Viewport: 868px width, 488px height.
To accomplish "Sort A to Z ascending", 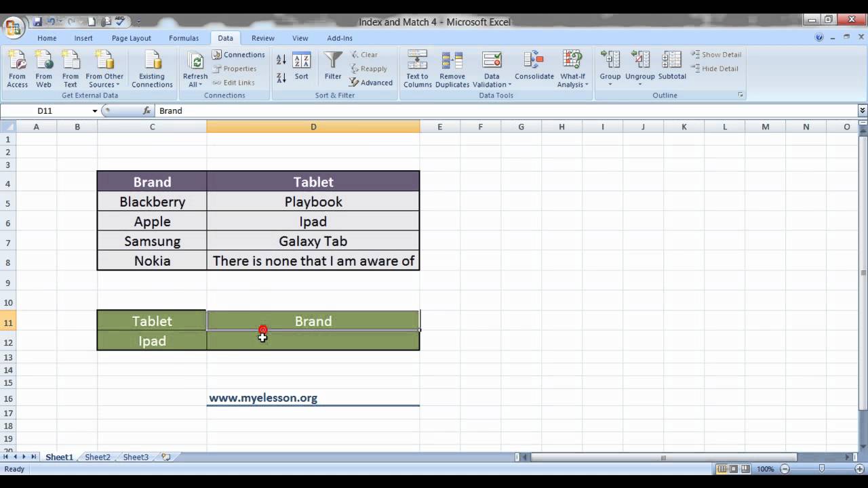I will (x=281, y=60).
